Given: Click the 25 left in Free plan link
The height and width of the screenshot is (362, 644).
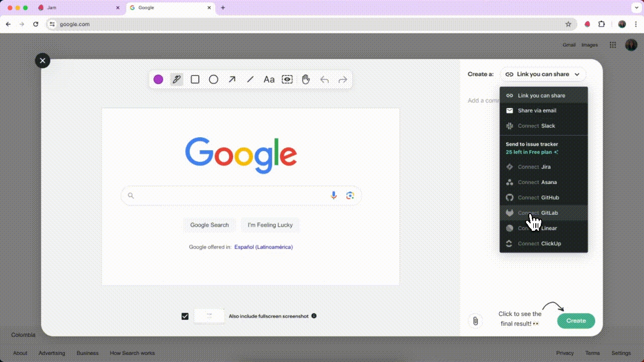Looking at the screenshot, I should (x=532, y=152).
